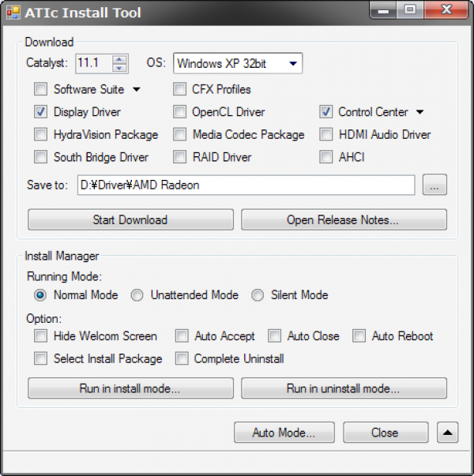
Task: Tick the Complete Uninstall checkbox
Action: point(182,359)
